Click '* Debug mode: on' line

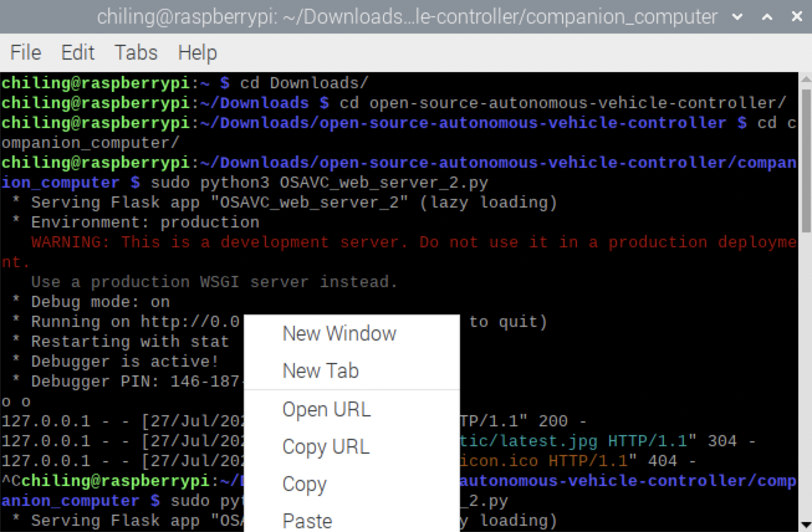pyautogui.click(x=91, y=301)
